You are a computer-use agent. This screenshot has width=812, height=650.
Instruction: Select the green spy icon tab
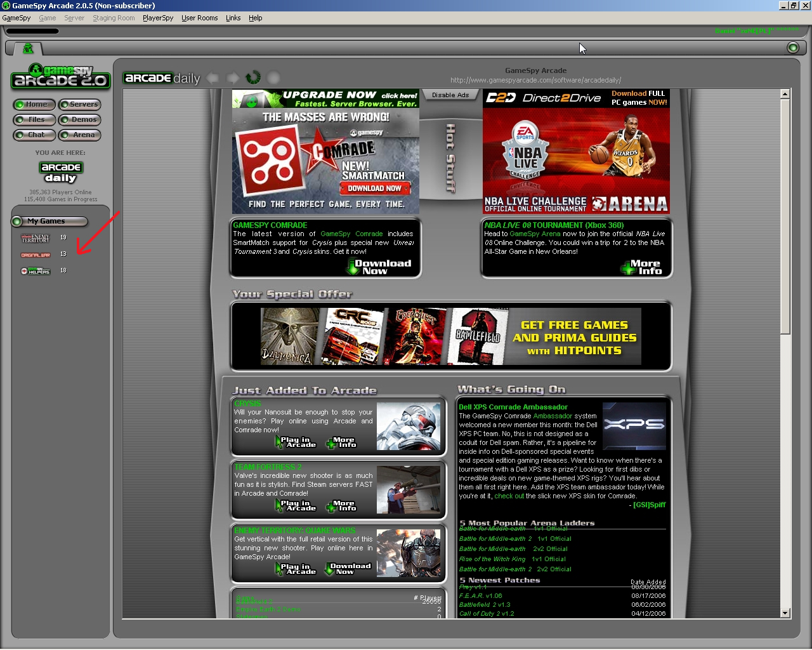point(28,49)
